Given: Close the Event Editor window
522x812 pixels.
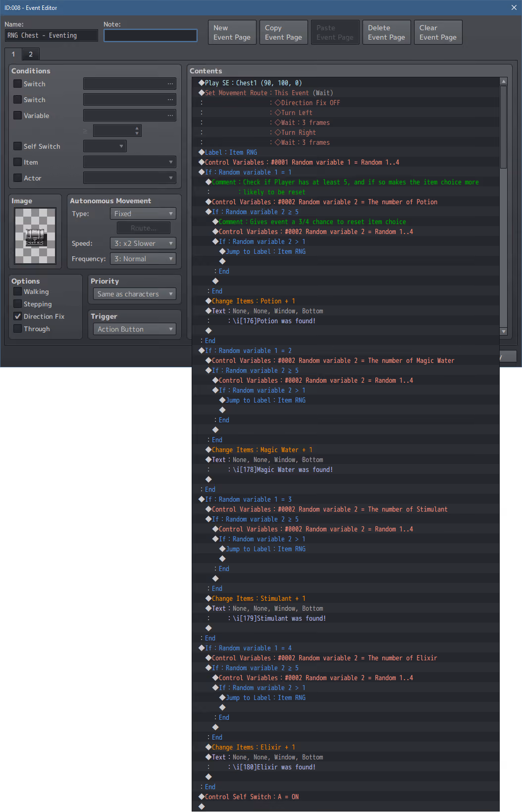Looking at the screenshot, I should point(514,7).
